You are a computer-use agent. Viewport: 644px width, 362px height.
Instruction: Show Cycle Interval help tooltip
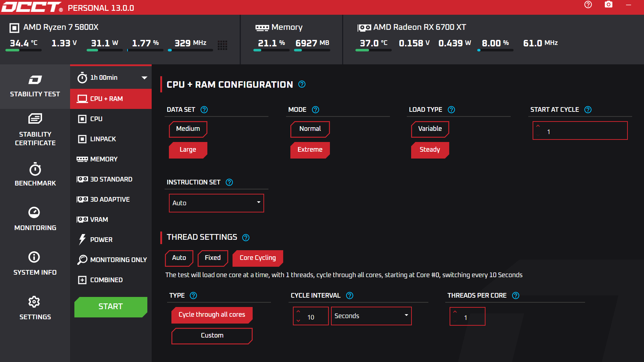[350, 295]
